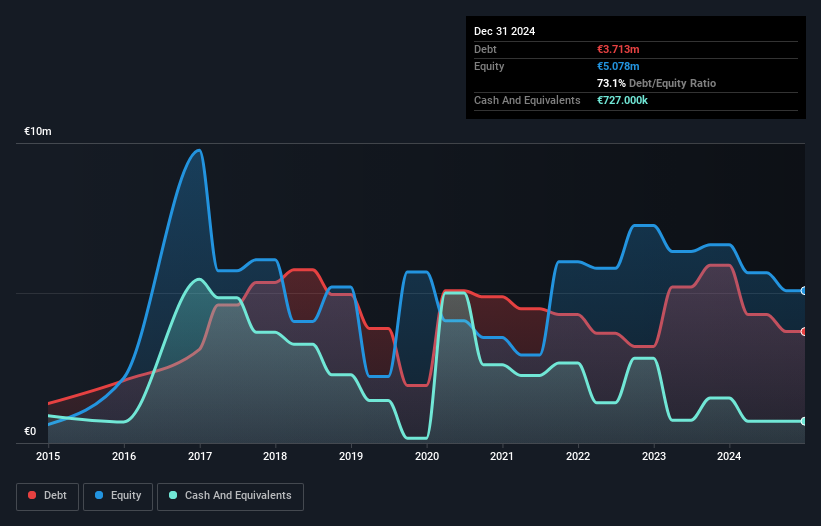Click the teal Cash legend dot
Image resolution: width=821 pixels, height=526 pixels.
tap(173, 495)
